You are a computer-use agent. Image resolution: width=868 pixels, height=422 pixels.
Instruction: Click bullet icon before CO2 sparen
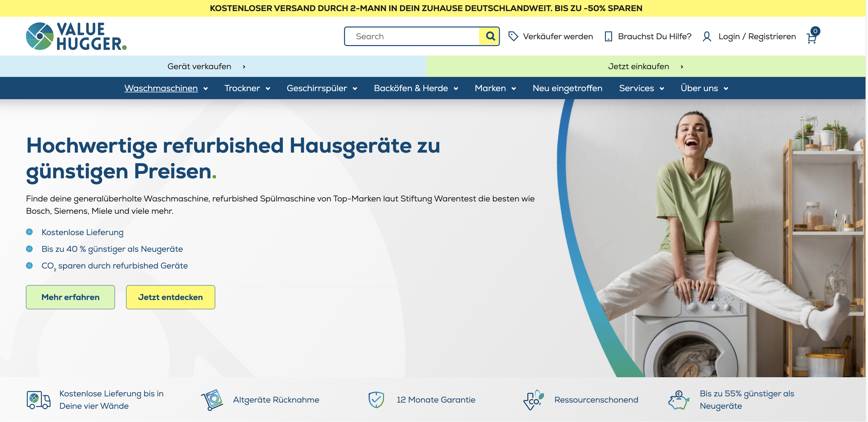pyautogui.click(x=30, y=265)
